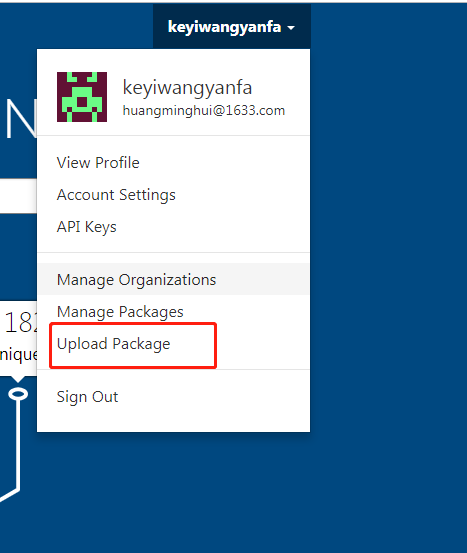
Task: Click the white vertical line under circle marker
Action: (x=18, y=444)
